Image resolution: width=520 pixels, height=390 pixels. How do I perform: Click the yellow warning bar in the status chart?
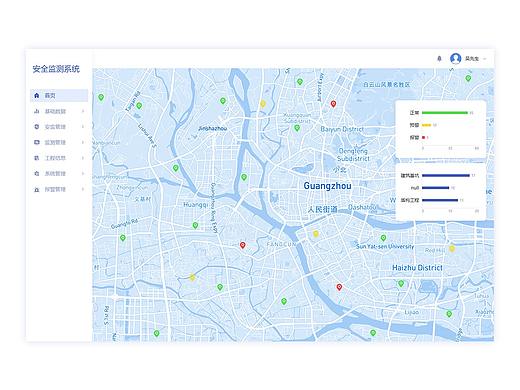427,125
